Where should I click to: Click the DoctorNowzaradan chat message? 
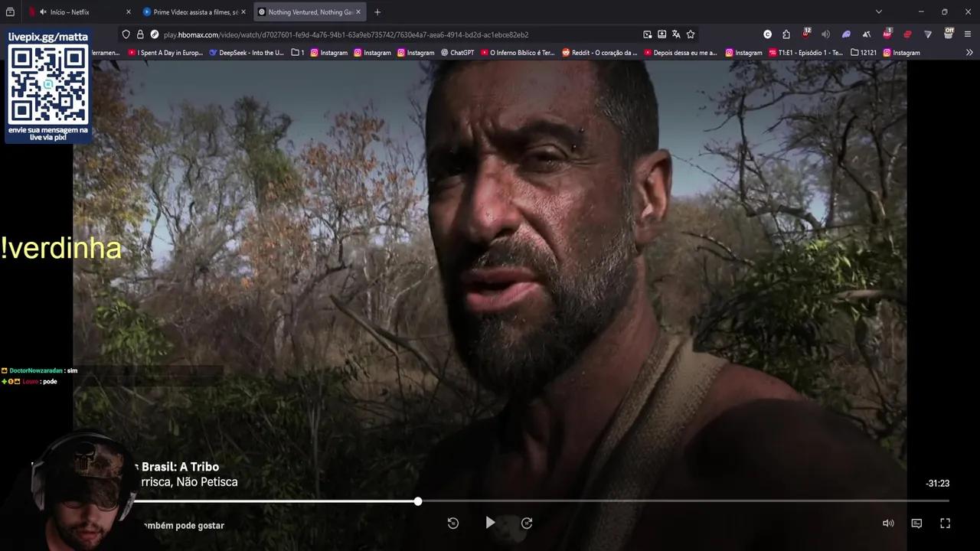[x=40, y=370]
